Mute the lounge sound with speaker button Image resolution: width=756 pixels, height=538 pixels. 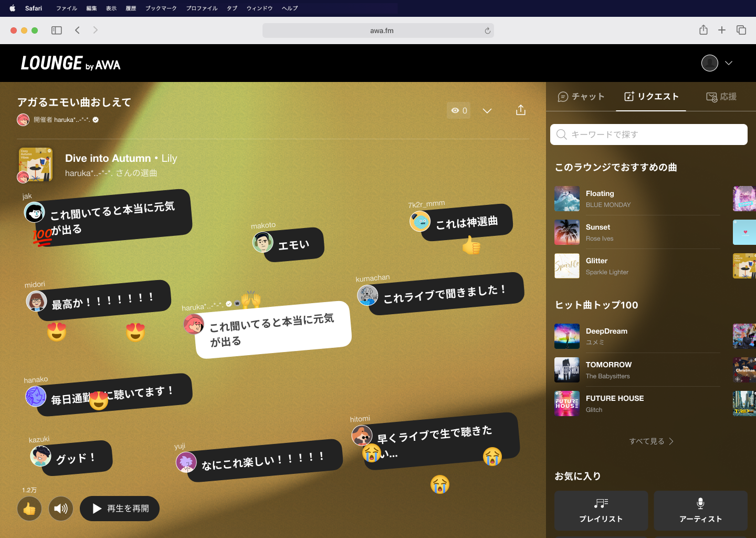(x=61, y=509)
